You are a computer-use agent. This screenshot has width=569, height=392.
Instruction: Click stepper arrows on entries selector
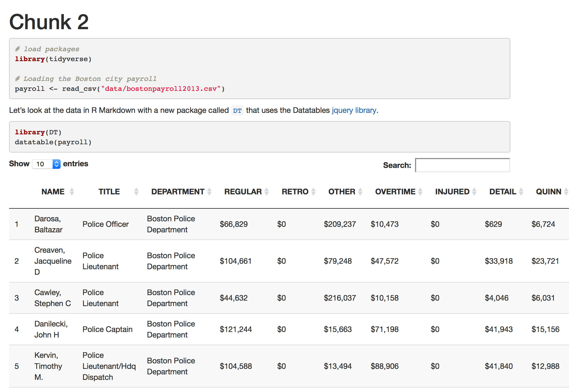coord(56,164)
